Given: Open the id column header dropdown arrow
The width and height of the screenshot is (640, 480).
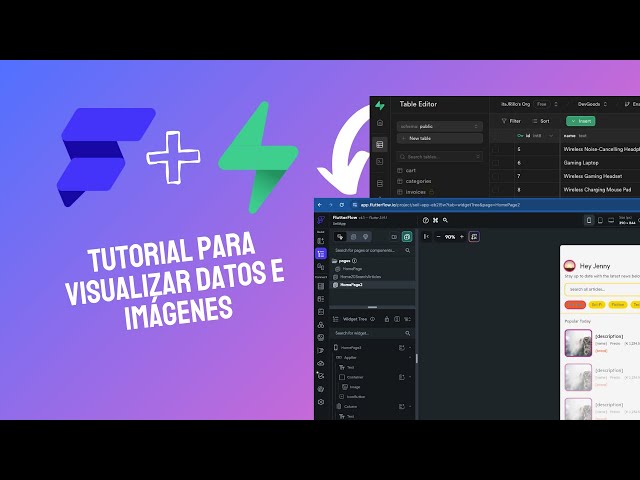Looking at the screenshot, I should (551, 136).
